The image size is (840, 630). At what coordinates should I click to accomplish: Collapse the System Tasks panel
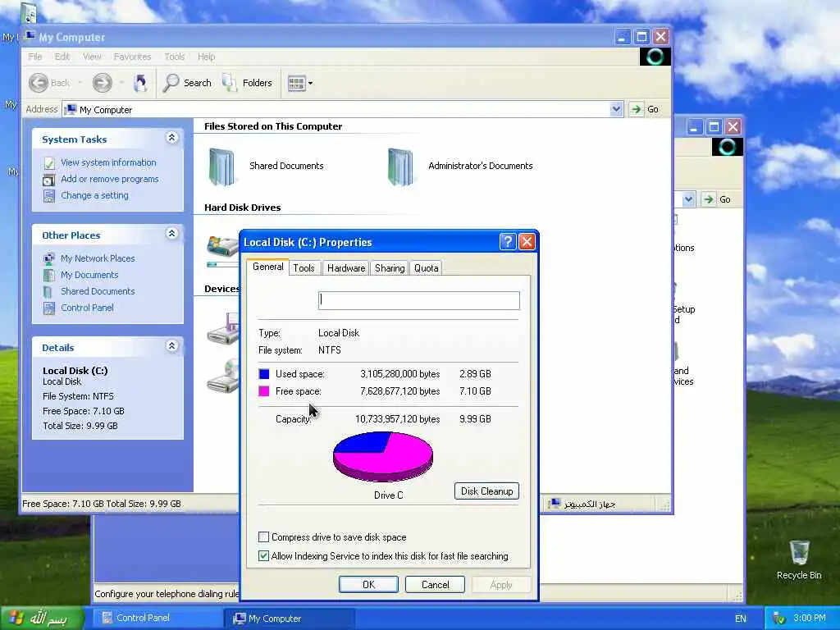[172, 138]
